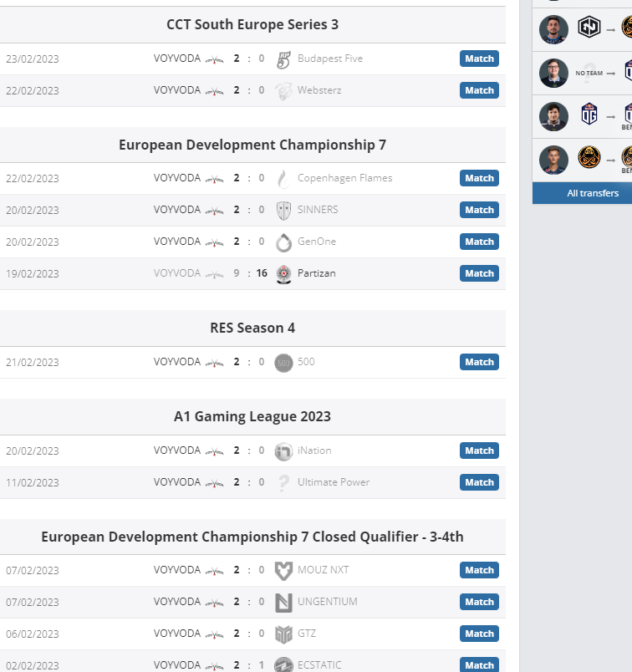Click the UNGENTIUM logo icon
Image resolution: width=632 pixels, height=672 pixels.
point(283,603)
